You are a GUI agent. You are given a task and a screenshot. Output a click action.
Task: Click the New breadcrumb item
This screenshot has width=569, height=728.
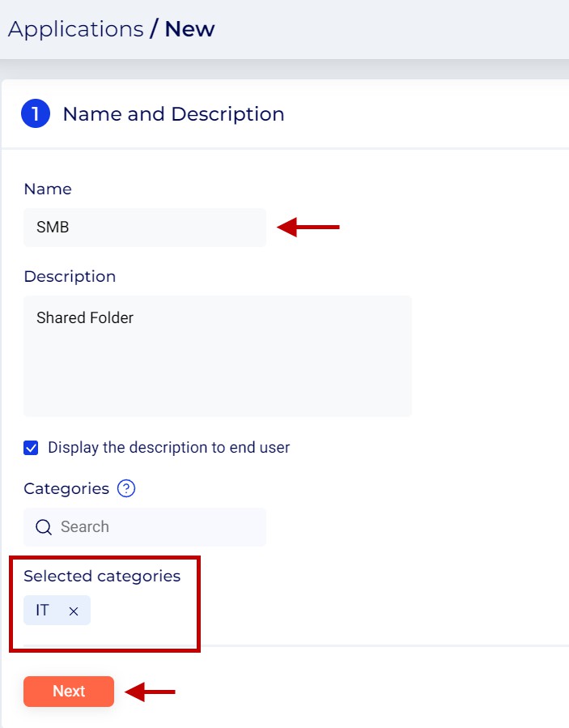[x=189, y=29]
